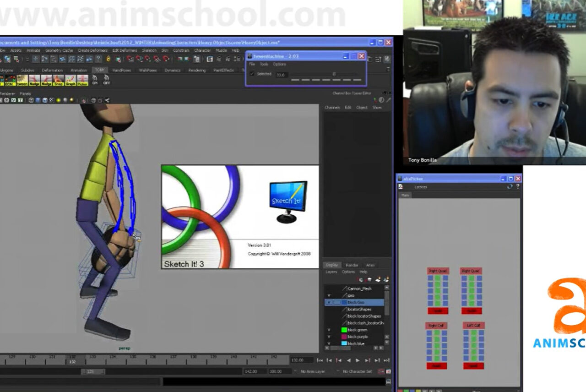Screen dimensions: 586x392
Task: Toggle visibility of block:green layer
Action: pos(329,330)
